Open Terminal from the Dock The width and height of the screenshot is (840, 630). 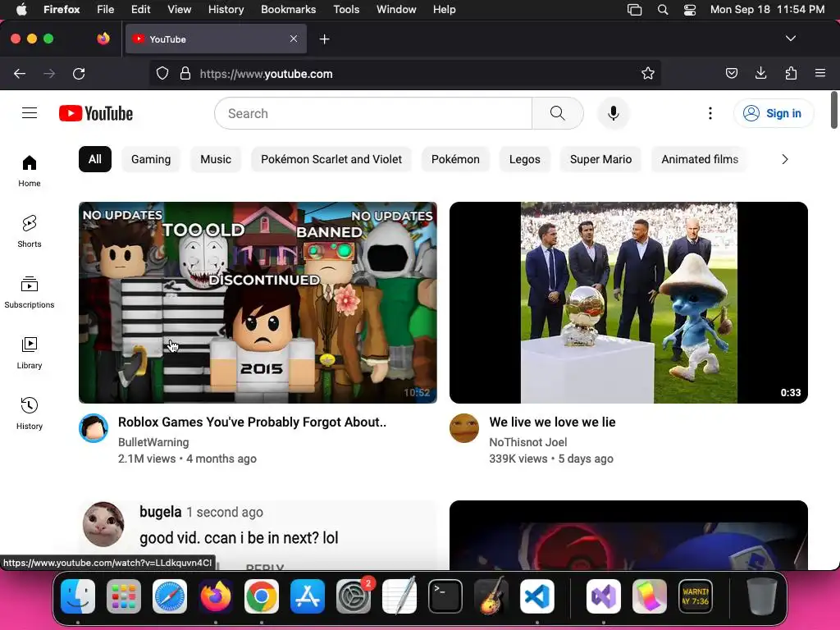click(x=445, y=596)
